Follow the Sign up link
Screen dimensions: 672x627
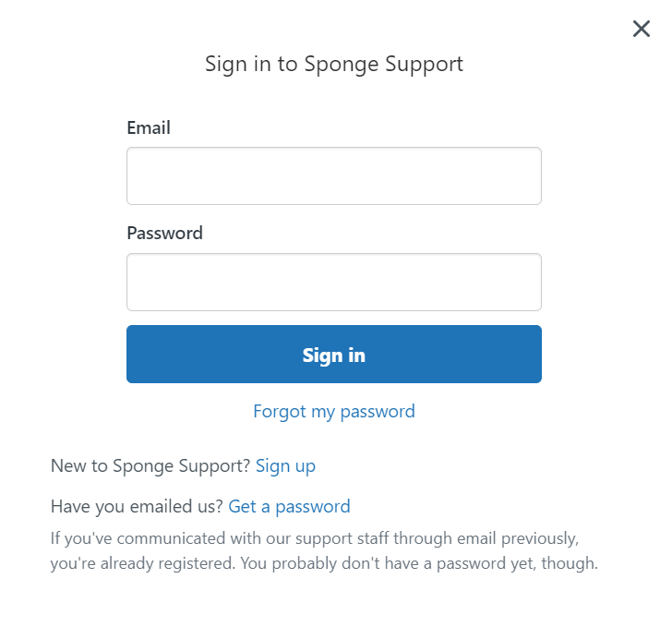pos(285,465)
